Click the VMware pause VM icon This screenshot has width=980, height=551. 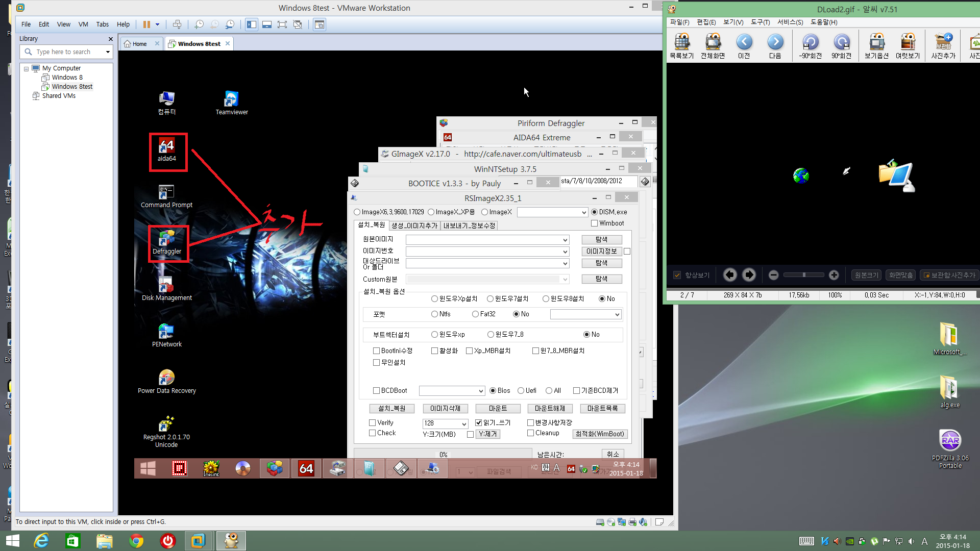(146, 24)
